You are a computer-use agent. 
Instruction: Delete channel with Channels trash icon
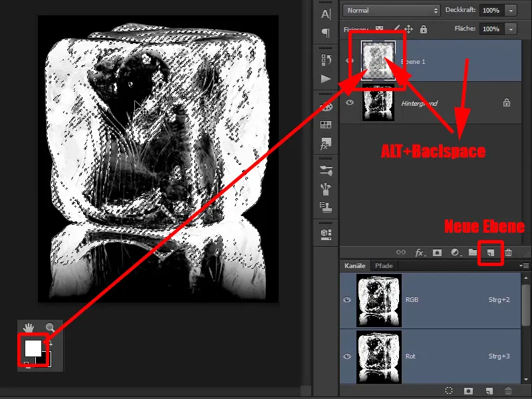click(x=508, y=391)
